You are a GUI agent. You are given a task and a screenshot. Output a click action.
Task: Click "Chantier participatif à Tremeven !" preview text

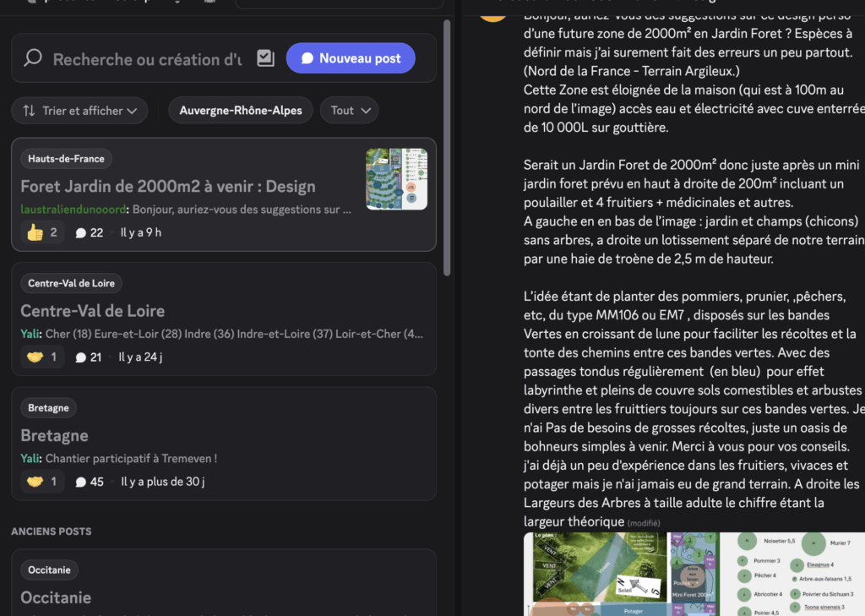tap(131, 458)
